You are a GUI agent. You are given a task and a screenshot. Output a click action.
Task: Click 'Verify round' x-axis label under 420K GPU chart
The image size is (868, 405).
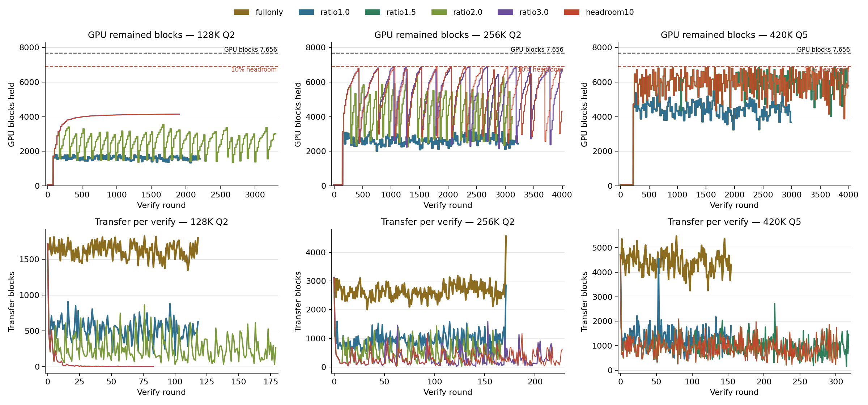tap(734, 205)
